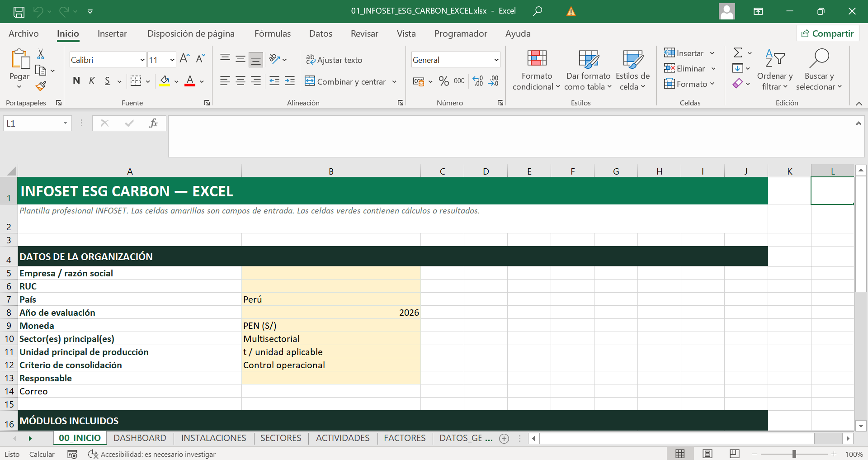The width and height of the screenshot is (868, 460).
Task: Open the font size 11 dropdown
Action: [172, 60]
